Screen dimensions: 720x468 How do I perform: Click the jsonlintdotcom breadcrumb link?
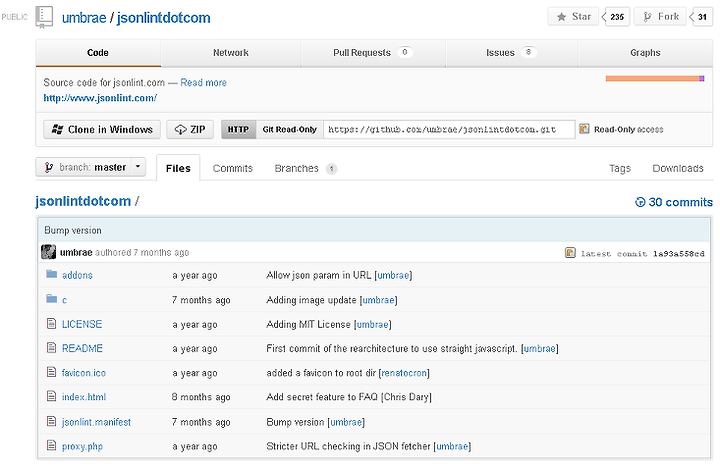tap(83, 201)
